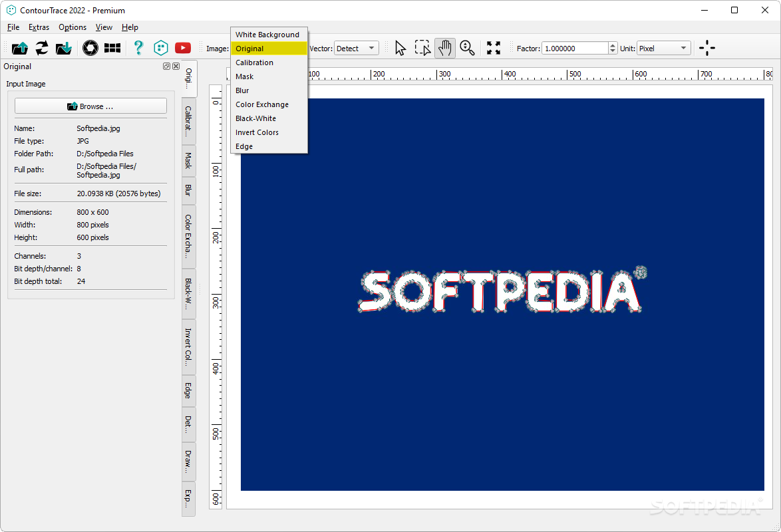Switch to the Exp... side tab
The width and height of the screenshot is (781, 532).
pos(188,499)
